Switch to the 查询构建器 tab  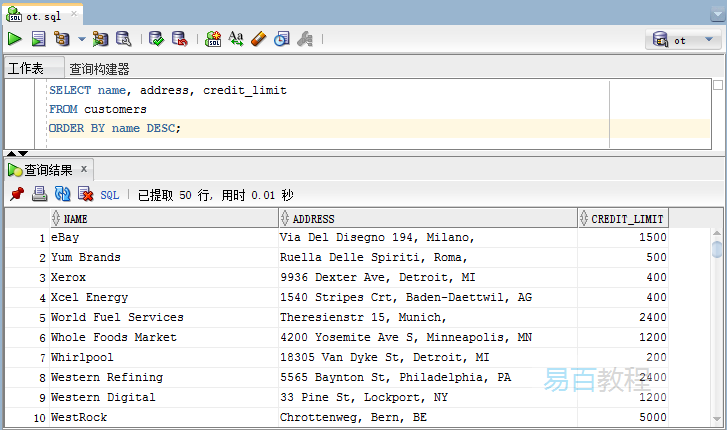99,69
